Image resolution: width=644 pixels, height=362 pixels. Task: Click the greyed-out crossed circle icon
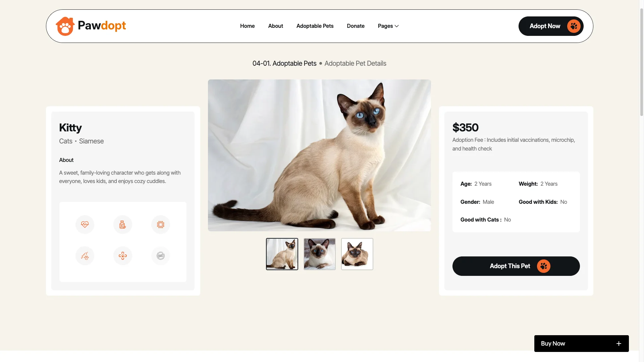161,256
